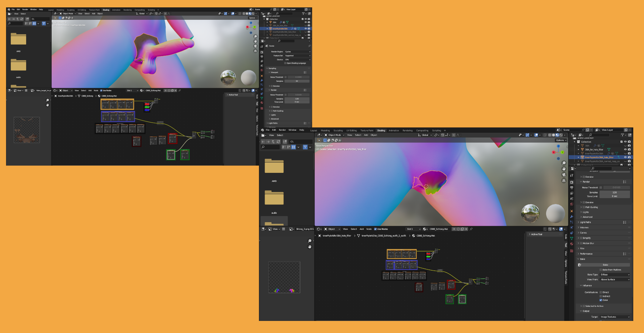
Task: Click Blender logo in front window's menu bar
Action: [262, 130]
